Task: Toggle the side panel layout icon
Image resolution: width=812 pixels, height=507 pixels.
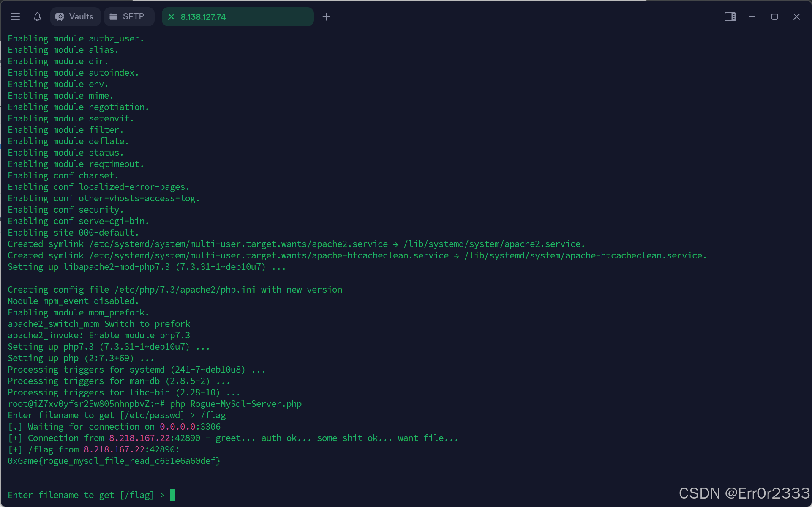Action: pyautogui.click(x=730, y=17)
